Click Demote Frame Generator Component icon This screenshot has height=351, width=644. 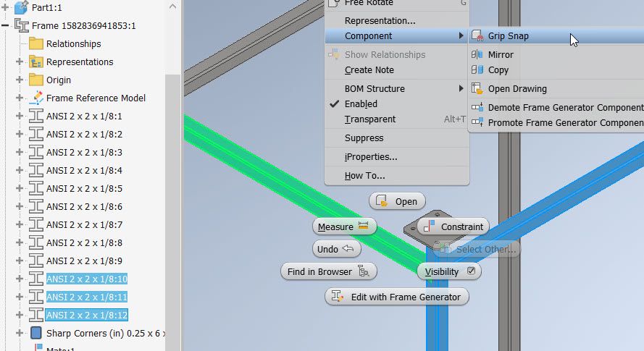pos(477,108)
